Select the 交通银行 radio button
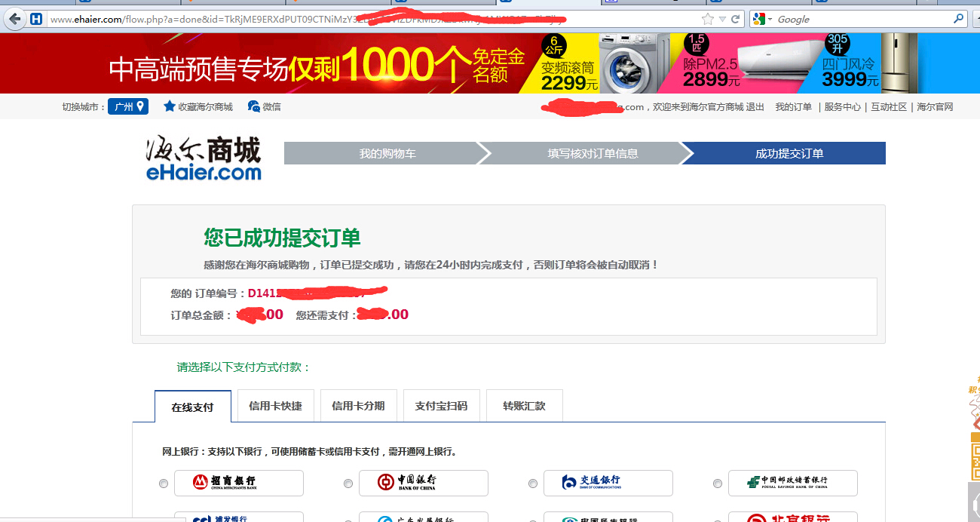The image size is (980, 522). click(533, 484)
